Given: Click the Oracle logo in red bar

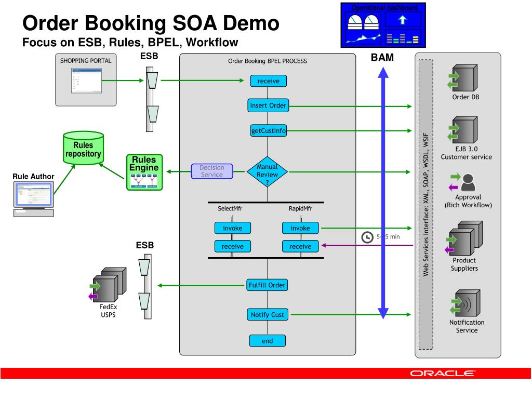Looking at the screenshot, I should click(443, 374).
